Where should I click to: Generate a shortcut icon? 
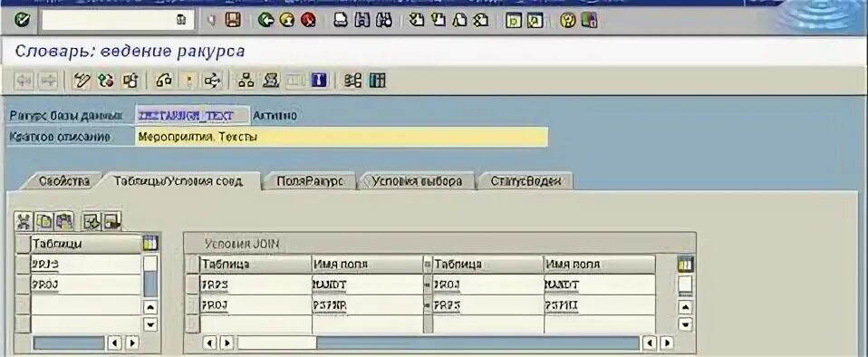(x=535, y=21)
